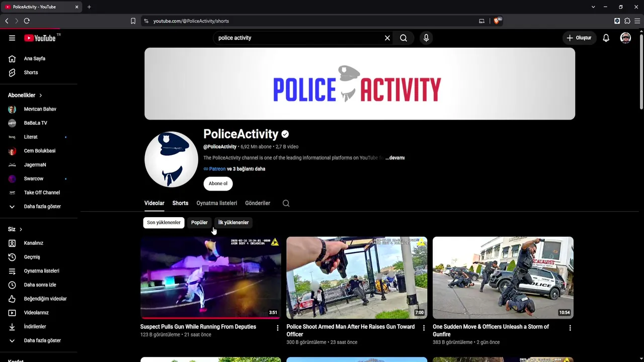
Task: Switch to the channel Shorts tab
Action: point(180,203)
